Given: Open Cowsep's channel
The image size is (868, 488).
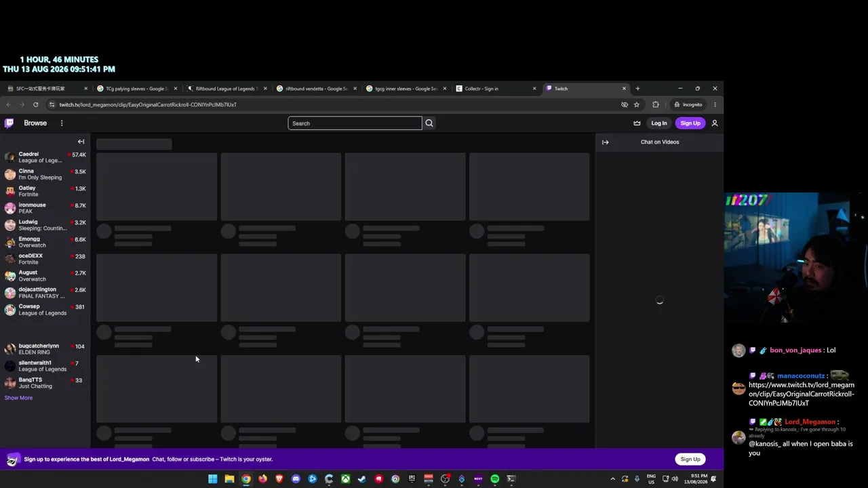Looking at the screenshot, I should tap(45, 310).
